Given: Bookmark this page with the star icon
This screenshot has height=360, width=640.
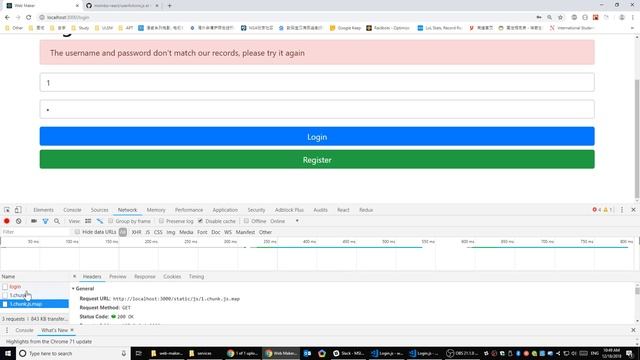Looking at the screenshot, I should [x=560, y=17].
